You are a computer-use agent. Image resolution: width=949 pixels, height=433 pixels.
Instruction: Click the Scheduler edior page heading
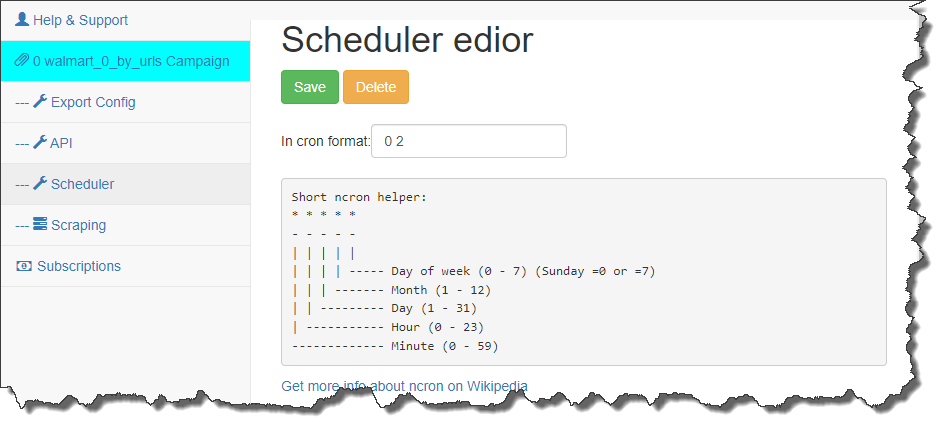pos(407,40)
